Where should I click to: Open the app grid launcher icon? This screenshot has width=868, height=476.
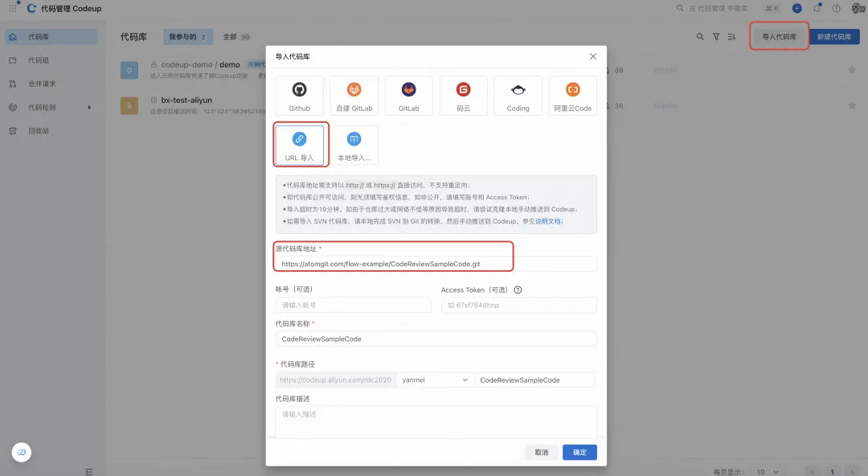click(x=12, y=8)
